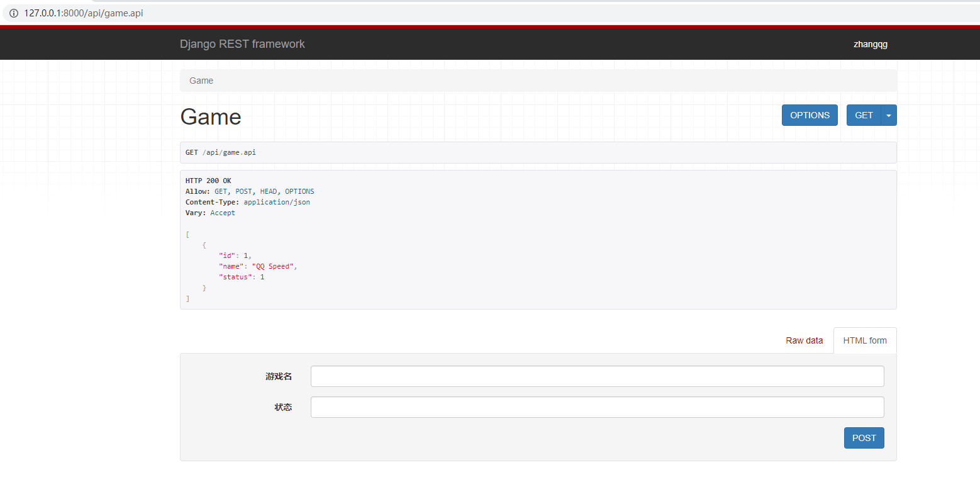The image size is (980, 487).
Task: Click the GET /api/game.api request line
Action: pyautogui.click(x=221, y=152)
